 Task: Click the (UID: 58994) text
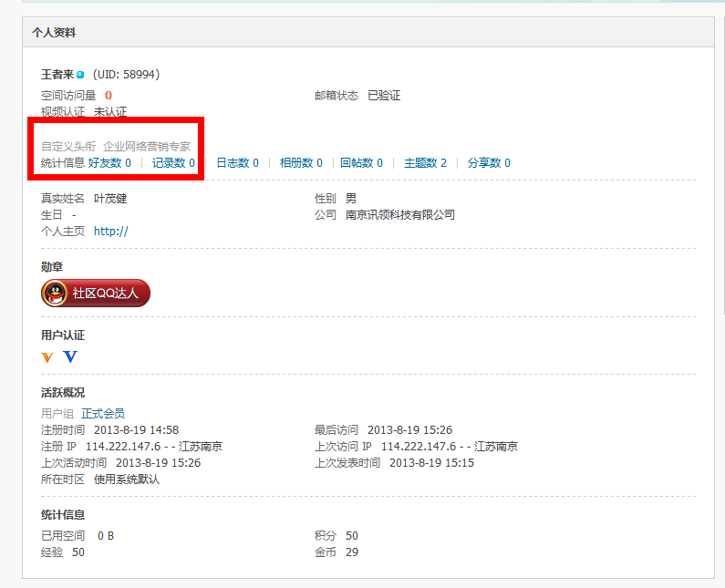point(126,75)
